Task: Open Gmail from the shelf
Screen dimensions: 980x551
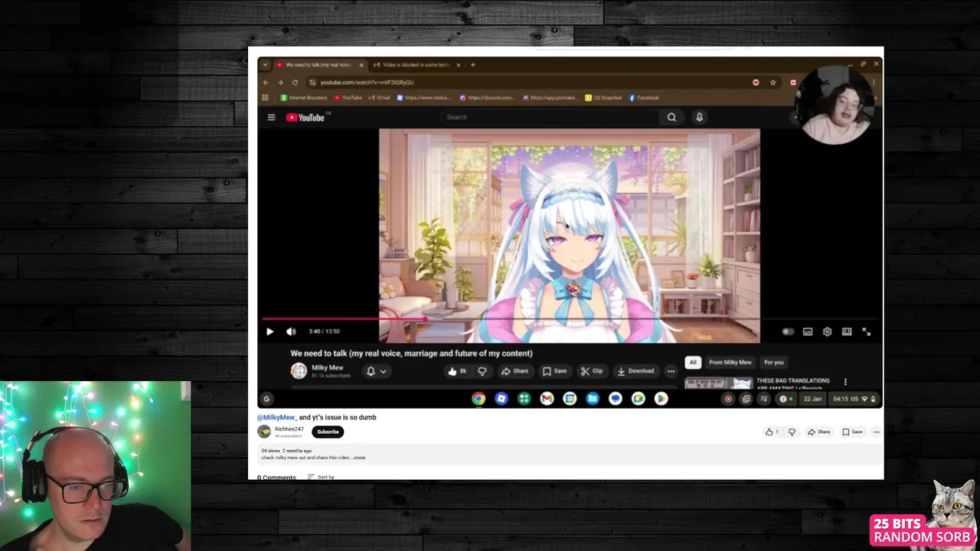Action: (547, 399)
